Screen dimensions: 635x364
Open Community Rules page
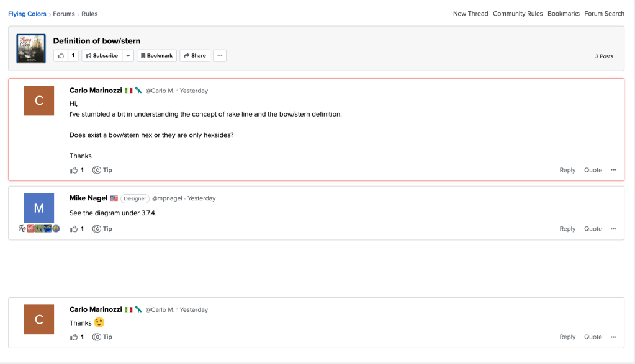coord(518,14)
